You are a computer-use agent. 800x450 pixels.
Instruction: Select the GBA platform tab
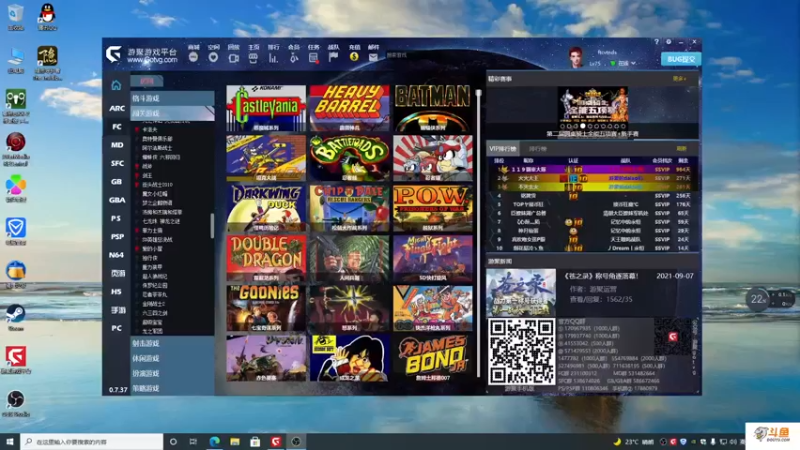(x=117, y=200)
